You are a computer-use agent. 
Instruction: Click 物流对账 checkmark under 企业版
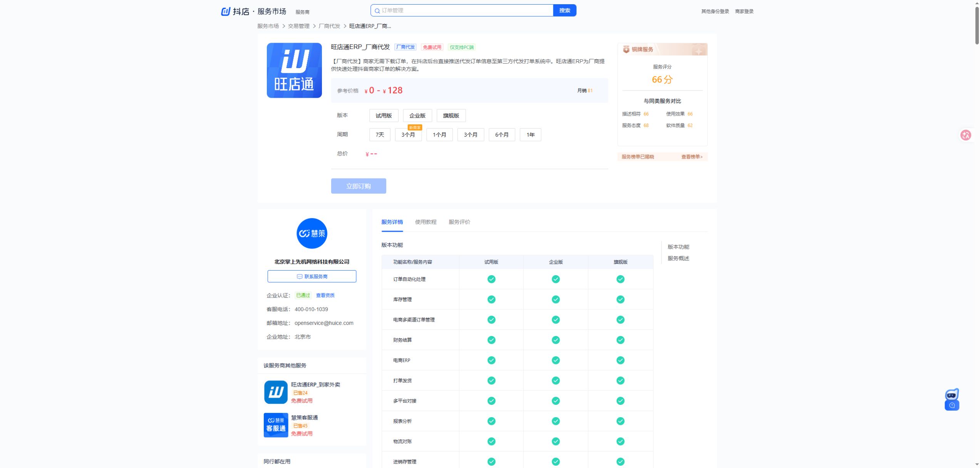tap(555, 441)
